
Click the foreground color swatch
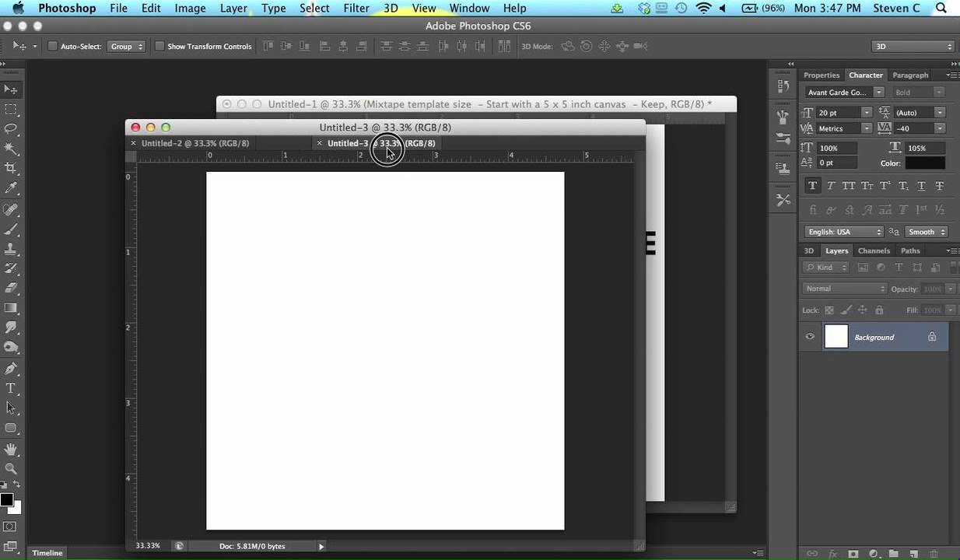(x=6, y=500)
